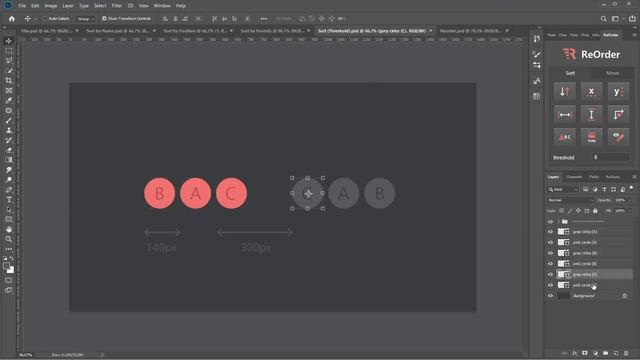Open the Window menu
This screenshot has height=360, width=640.
[162, 6]
